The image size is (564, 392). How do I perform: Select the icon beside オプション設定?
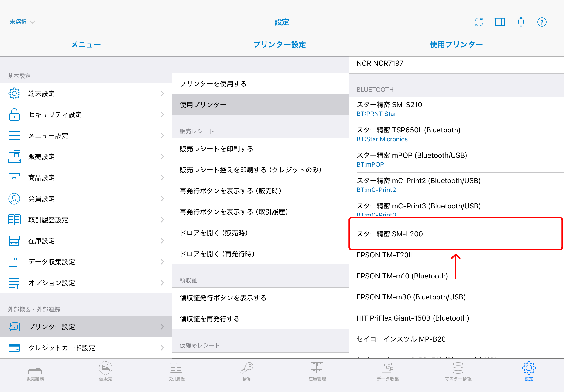[x=14, y=283]
